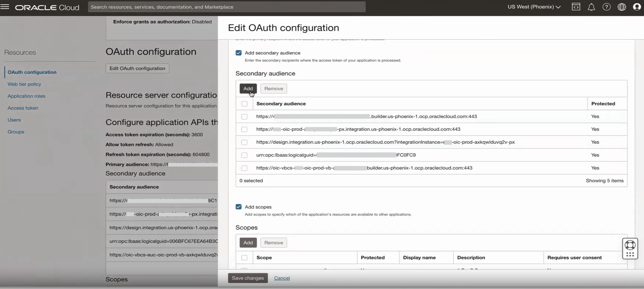Select the urn:opc:lbaas audience row checkbox
644x289 pixels.
[244, 155]
